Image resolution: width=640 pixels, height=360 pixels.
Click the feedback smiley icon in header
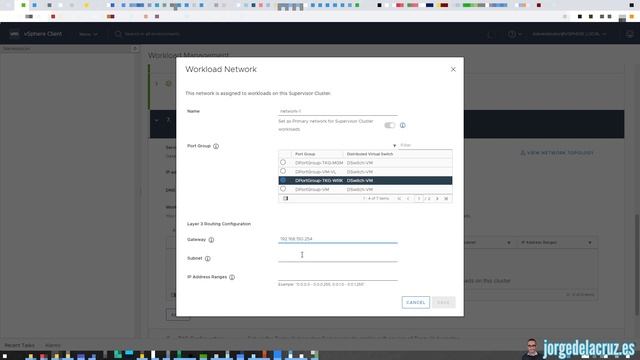click(x=629, y=34)
